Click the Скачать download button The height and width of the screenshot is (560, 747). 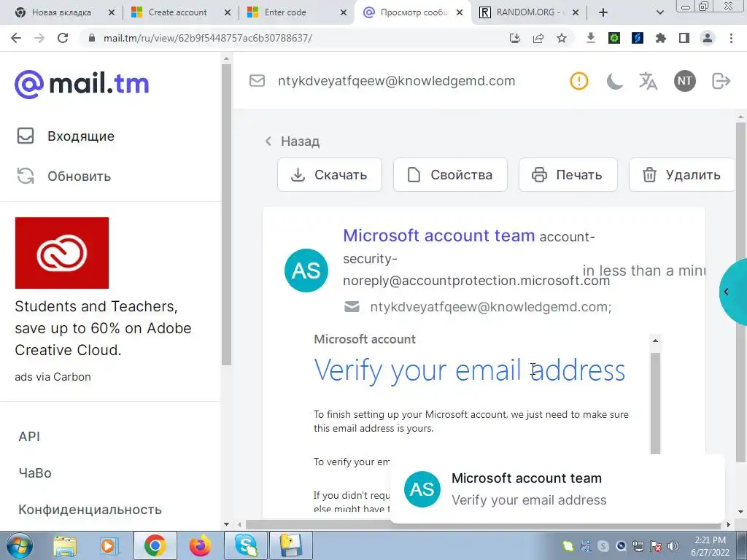click(x=330, y=175)
